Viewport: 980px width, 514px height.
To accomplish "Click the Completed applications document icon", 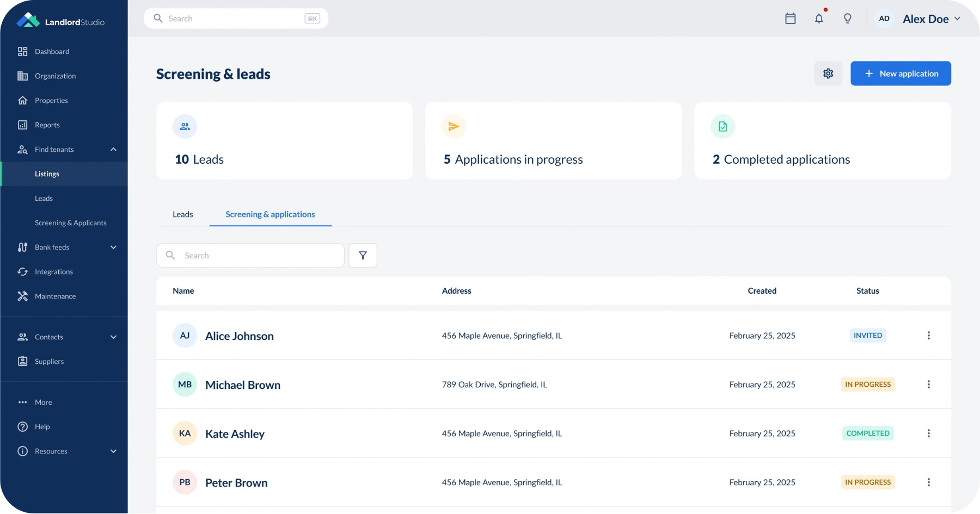I will tap(723, 127).
